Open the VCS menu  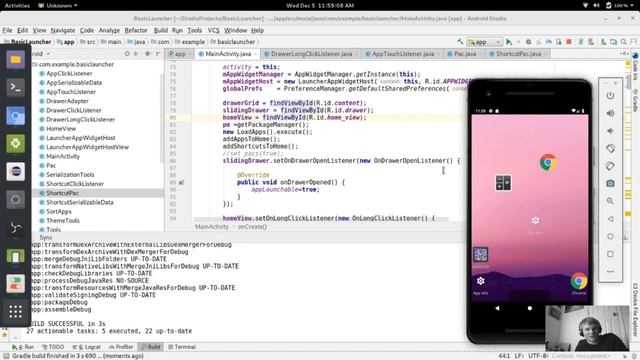[213, 30]
